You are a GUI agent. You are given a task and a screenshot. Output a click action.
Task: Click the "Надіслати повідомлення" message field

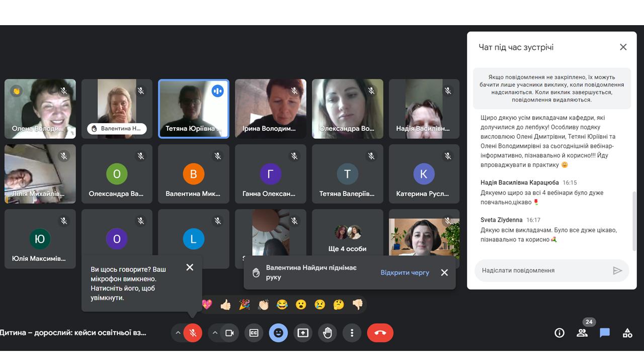541,270
